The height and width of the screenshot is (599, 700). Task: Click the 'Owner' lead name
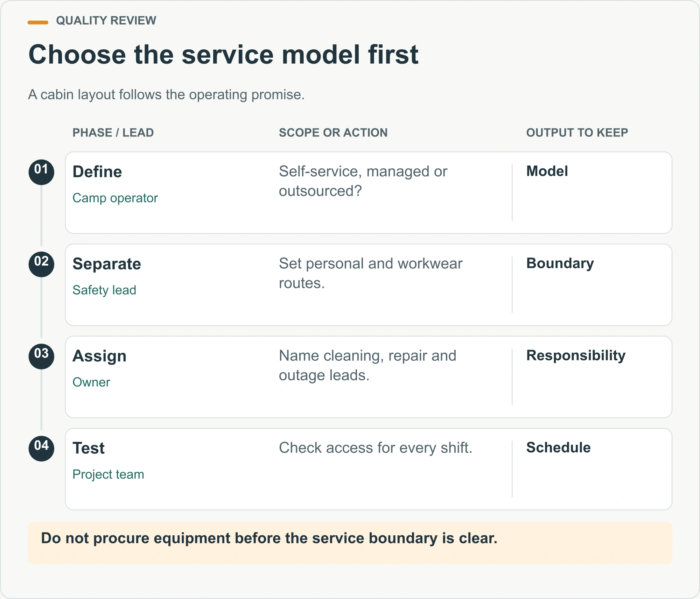coord(91,382)
